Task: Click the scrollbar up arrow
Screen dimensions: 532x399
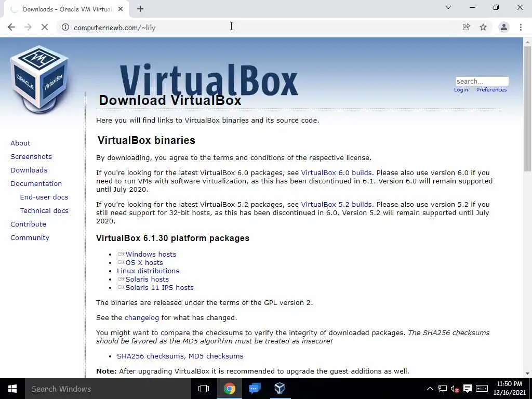Action: tap(527, 42)
